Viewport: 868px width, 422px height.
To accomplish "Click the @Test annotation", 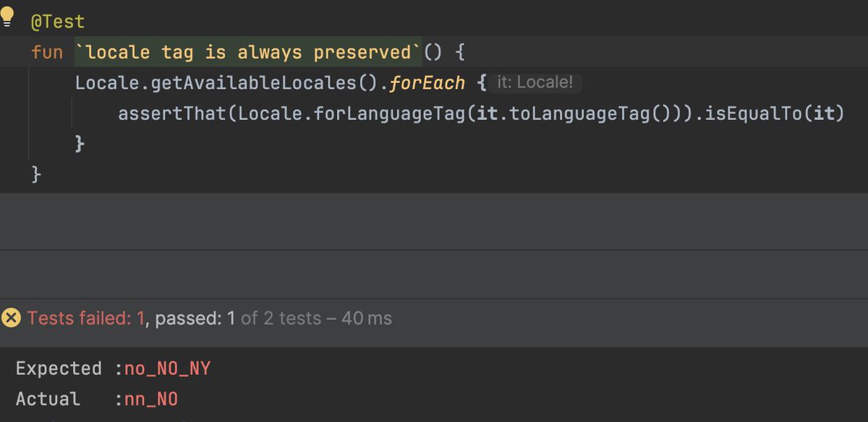I will tap(57, 21).
